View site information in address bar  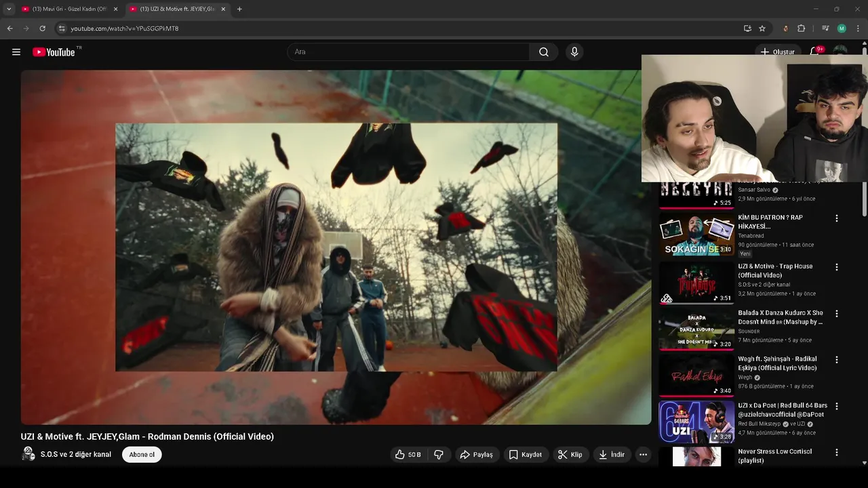(62, 28)
